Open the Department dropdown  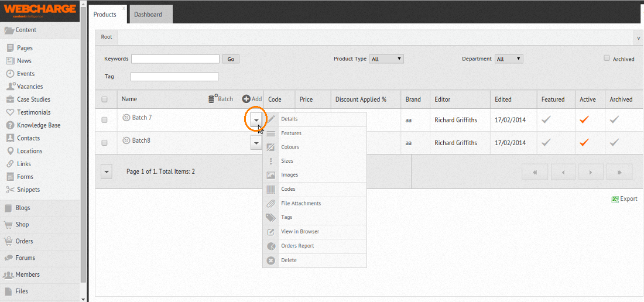pos(509,59)
